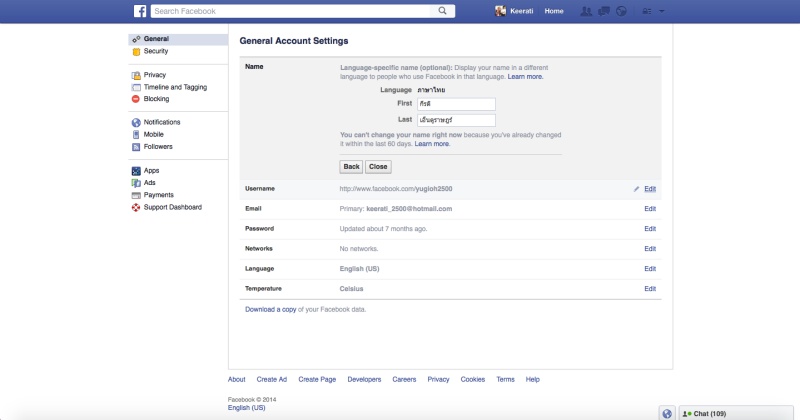800x420 pixels.
Task: Click the Timeline and Tagging icon
Action: pos(136,87)
